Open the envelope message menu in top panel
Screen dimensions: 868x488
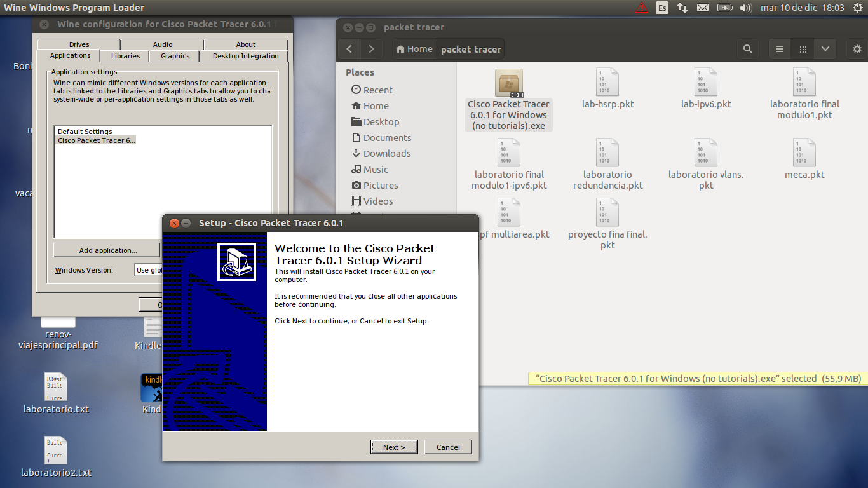tap(702, 8)
